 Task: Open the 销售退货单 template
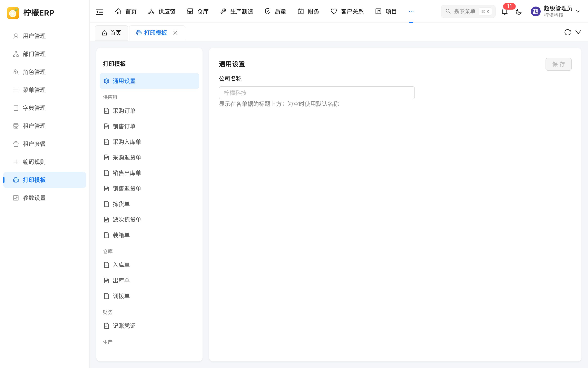[149, 189]
